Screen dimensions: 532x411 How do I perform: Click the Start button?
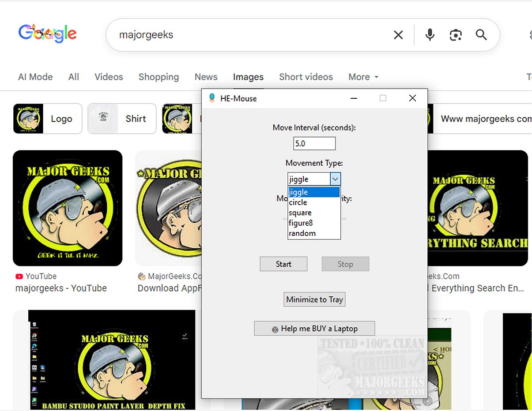pos(283,264)
